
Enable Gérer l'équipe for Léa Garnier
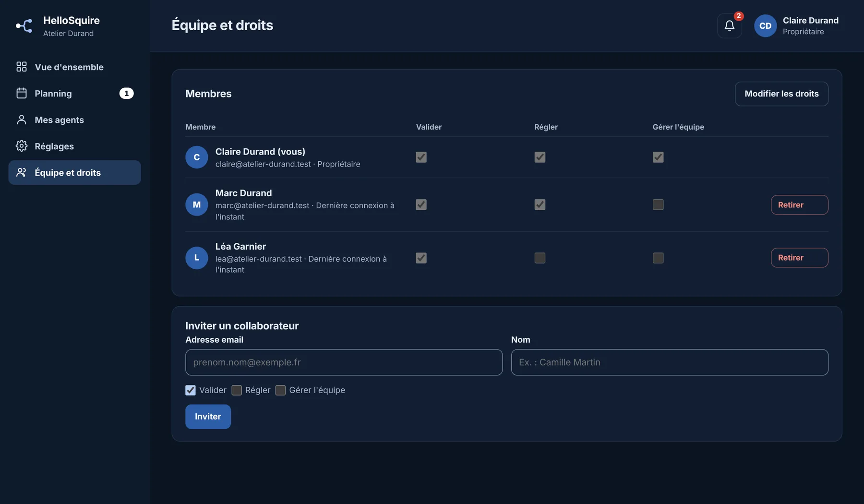[658, 258]
